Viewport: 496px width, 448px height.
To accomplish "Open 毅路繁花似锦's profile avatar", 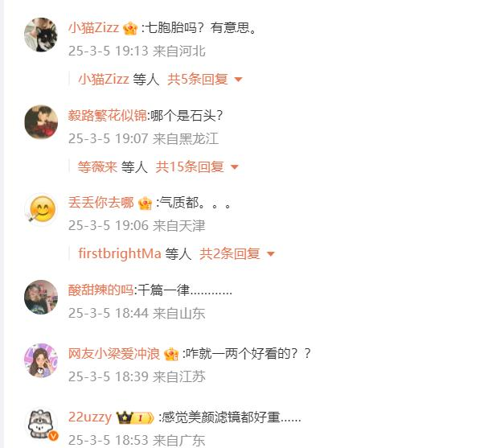I will [x=41, y=122].
